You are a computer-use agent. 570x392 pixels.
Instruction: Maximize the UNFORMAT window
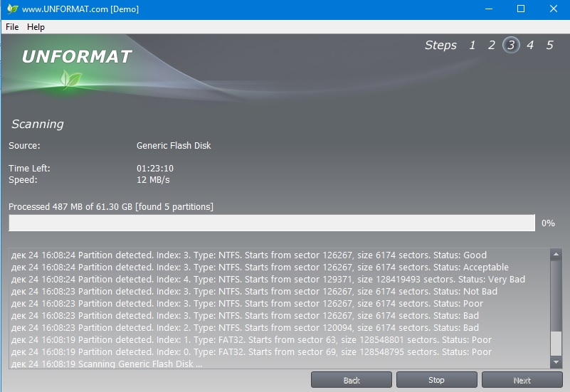tap(521, 9)
